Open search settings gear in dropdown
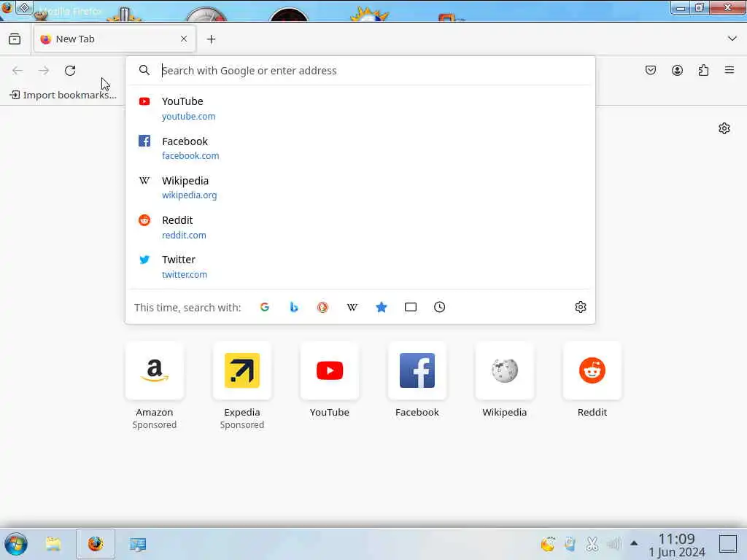This screenshot has height=560, width=747. [x=580, y=307]
